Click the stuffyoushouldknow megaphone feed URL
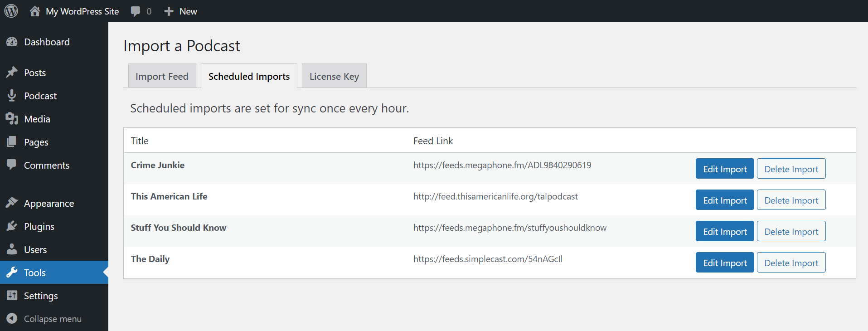The height and width of the screenshot is (331, 868). pos(510,228)
